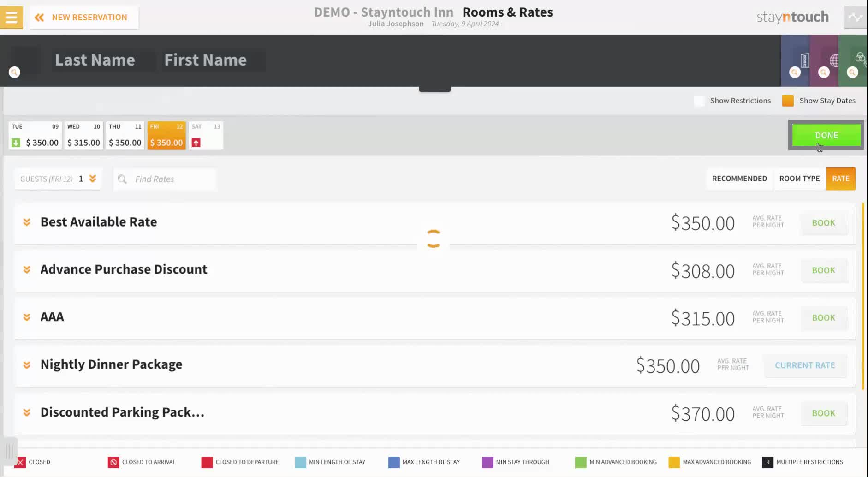The image size is (868, 477).
Task: Click Max Length of Stay swatch
Action: pos(394,462)
